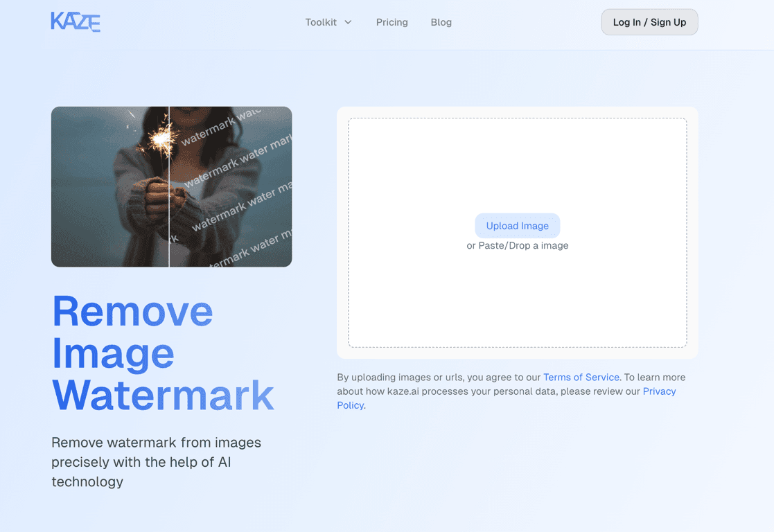Screen dimensions: 774x532
Task: Select the sparkler watermark preview image
Action: pos(171,186)
